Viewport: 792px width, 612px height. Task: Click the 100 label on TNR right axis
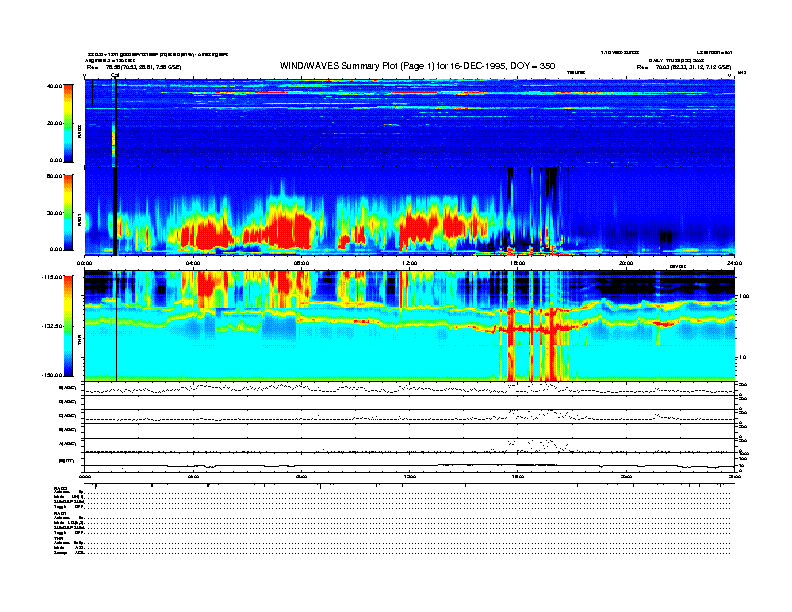coord(743,296)
